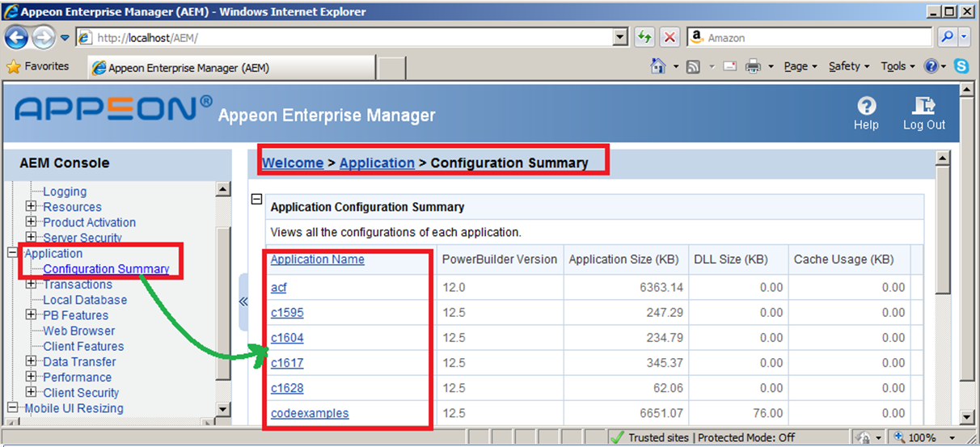The image size is (980, 447).
Task: Expand the PB Features tree node
Action: click(32, 314)
